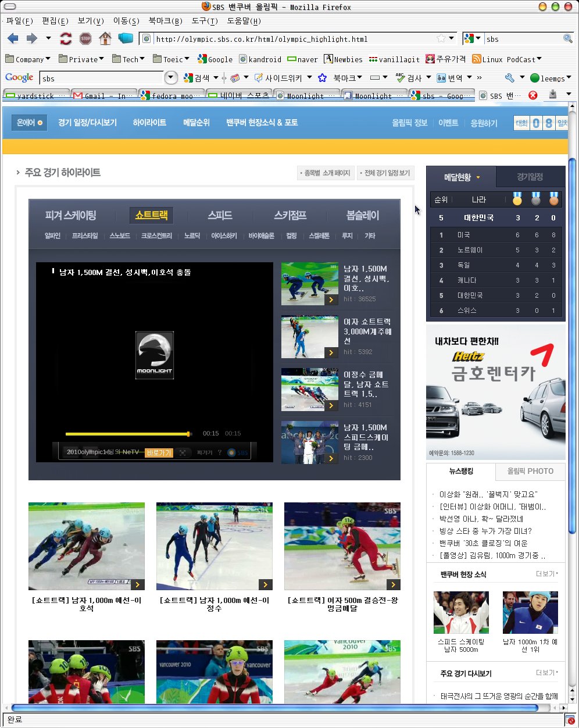The width and height of the screenshot is (579, 728).
Task: Open the search engine selector dropdown
Action: tap(473, 39)
